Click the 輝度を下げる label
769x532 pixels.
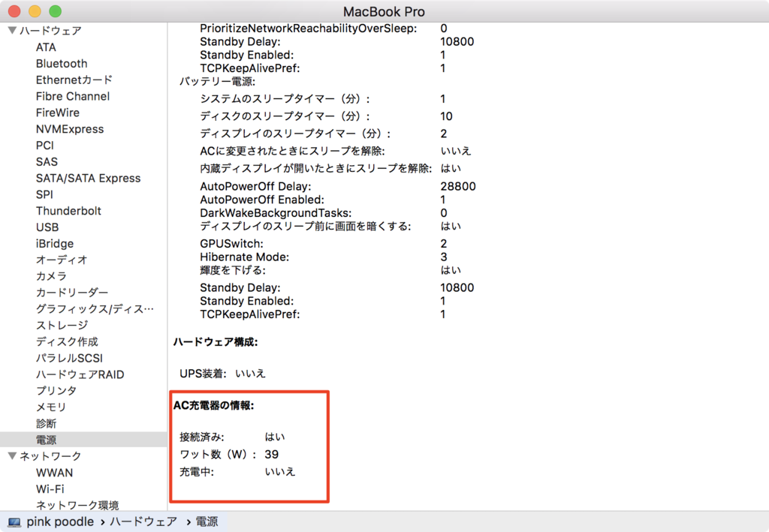coord(233,270)
